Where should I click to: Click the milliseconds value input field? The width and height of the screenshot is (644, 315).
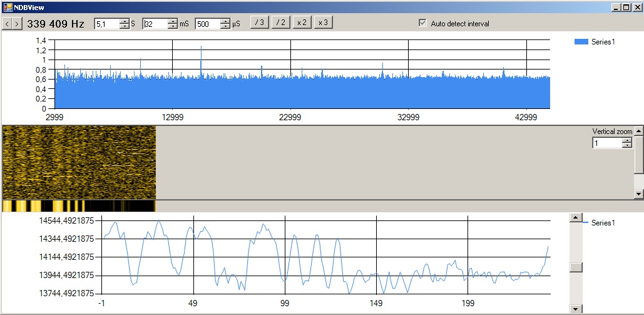tap(154, 24)
